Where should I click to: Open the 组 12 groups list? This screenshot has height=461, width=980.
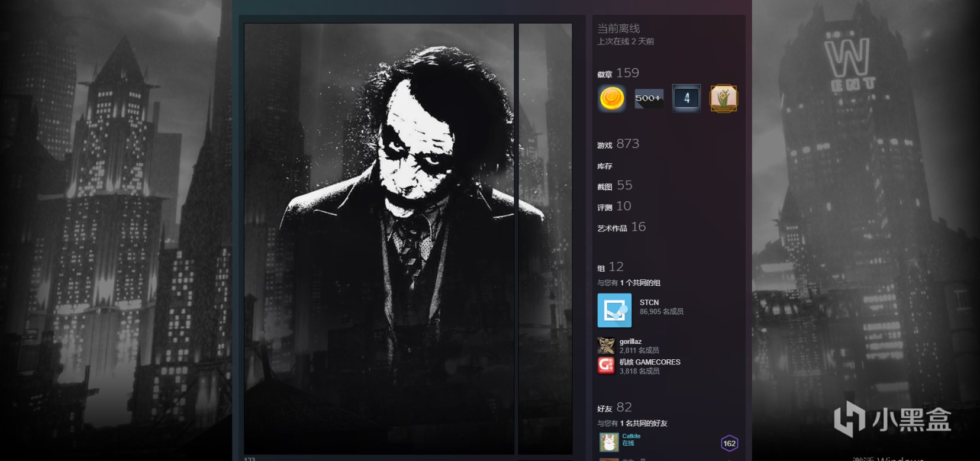point(610,267)
